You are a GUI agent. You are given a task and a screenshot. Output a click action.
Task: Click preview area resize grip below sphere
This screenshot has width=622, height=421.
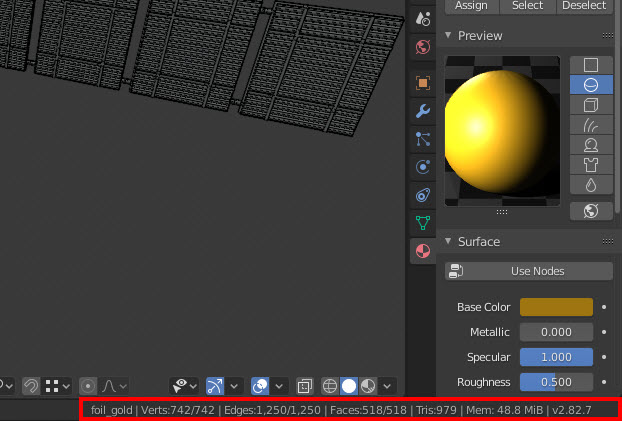pos(502,212)
